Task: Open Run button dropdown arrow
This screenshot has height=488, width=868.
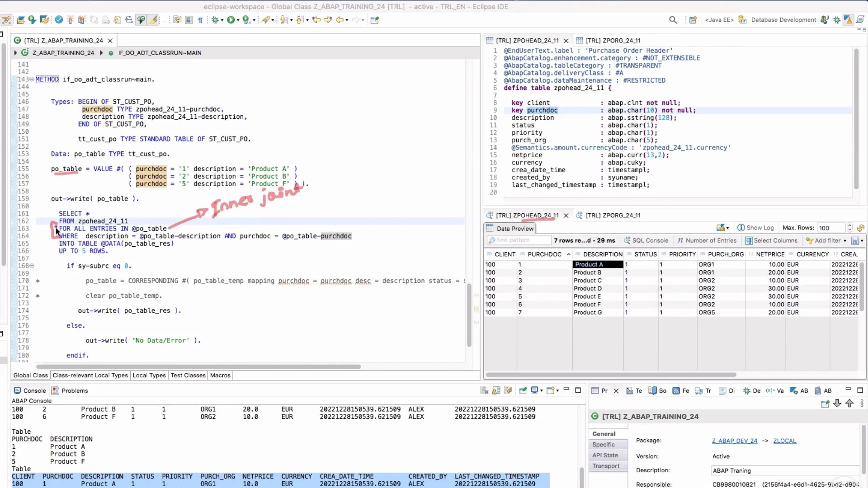Action: [x=238, y=20]
